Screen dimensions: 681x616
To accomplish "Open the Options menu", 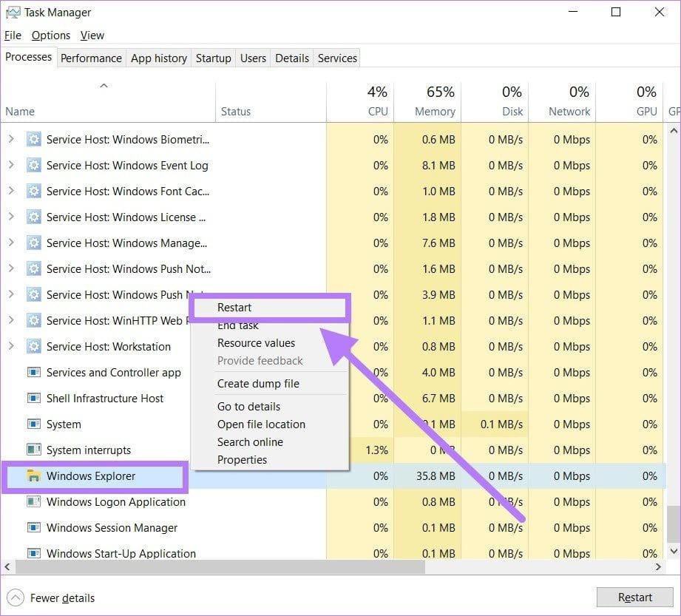I will coord(51,35).
